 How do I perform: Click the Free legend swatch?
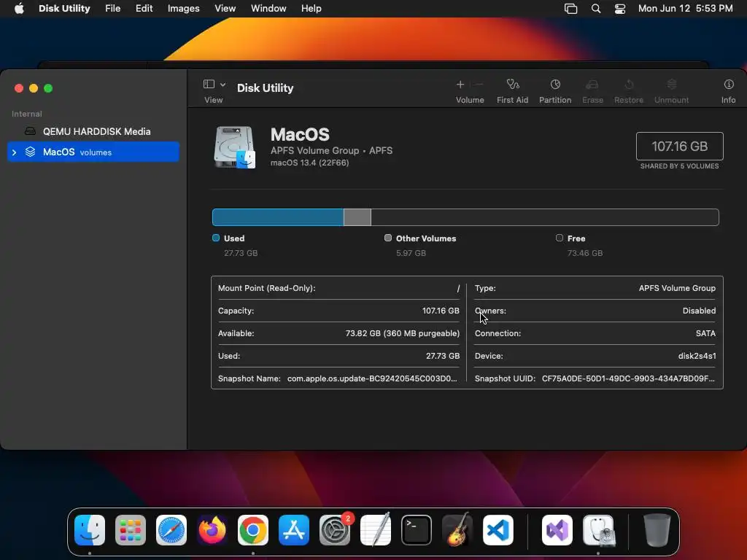click(x=560, y=238)
